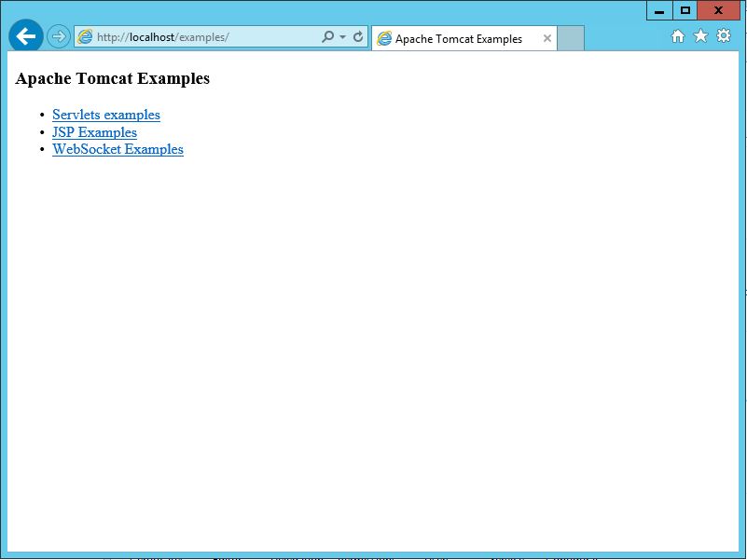Close the Apache Tomcat Examples tab
This screenshot has height=560, width=747.
coord(547,38)
